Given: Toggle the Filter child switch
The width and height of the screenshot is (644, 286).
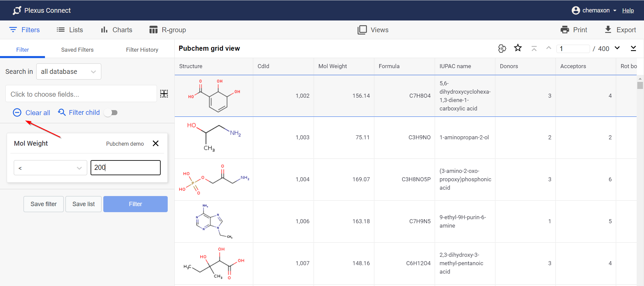Looking at the screenshot, I should (111, 113).
